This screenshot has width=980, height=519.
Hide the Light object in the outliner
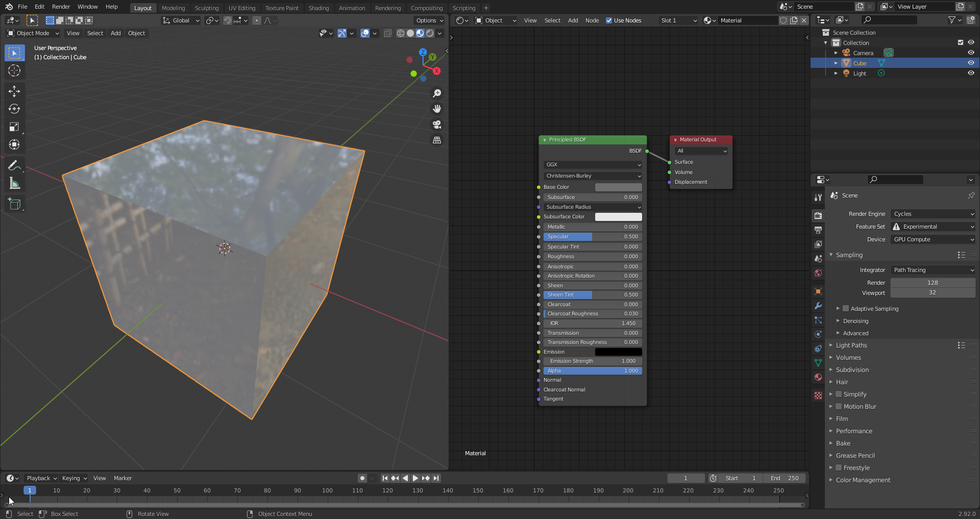(971, 73)
